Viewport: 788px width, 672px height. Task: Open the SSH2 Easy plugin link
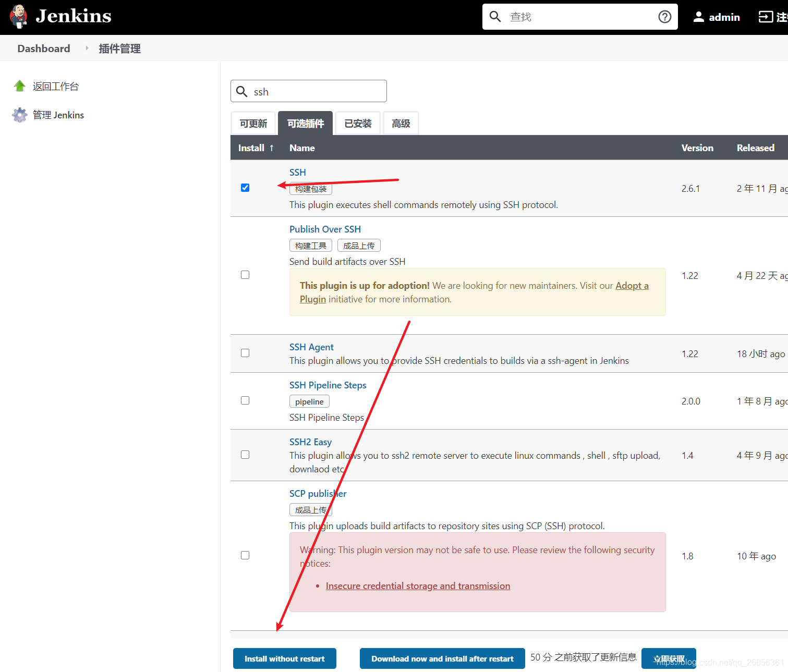click(310, 442)
